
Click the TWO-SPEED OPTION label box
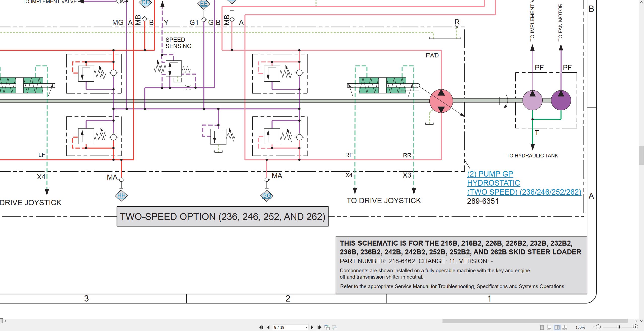pos(223,217)
